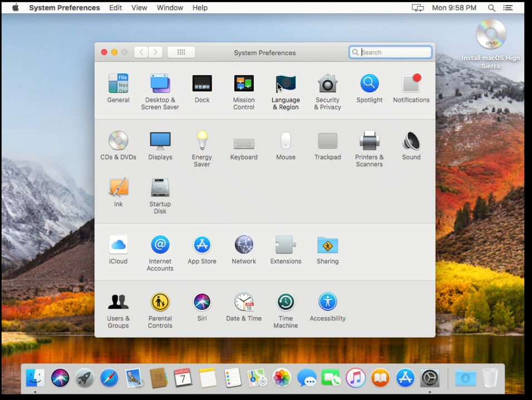Open Notification Center from menu bar

click(x=508, y=7)
